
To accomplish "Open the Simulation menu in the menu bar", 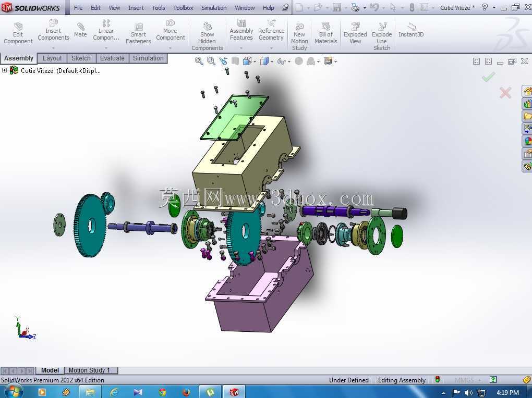I will (214, 7).
